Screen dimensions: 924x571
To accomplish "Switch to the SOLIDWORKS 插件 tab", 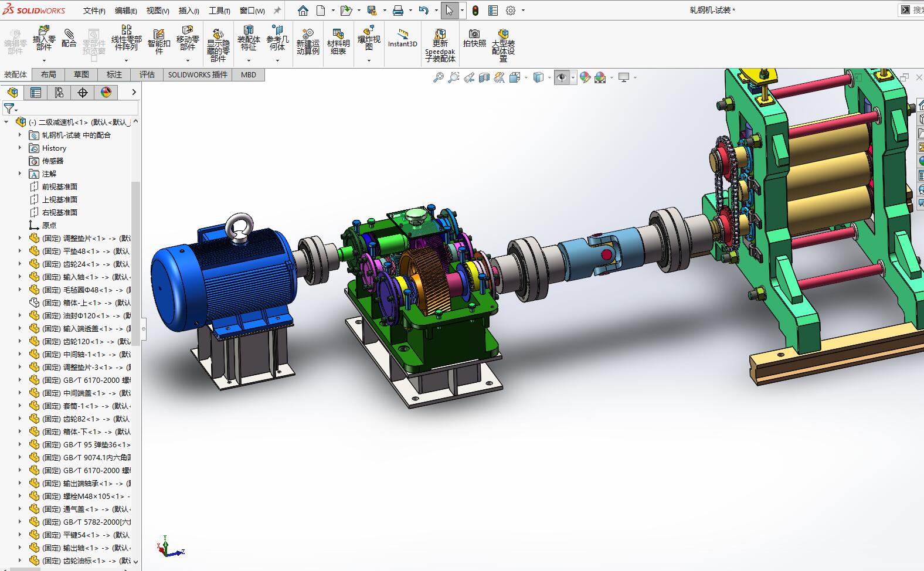I will pyautogui.click(x=198, y=74).
